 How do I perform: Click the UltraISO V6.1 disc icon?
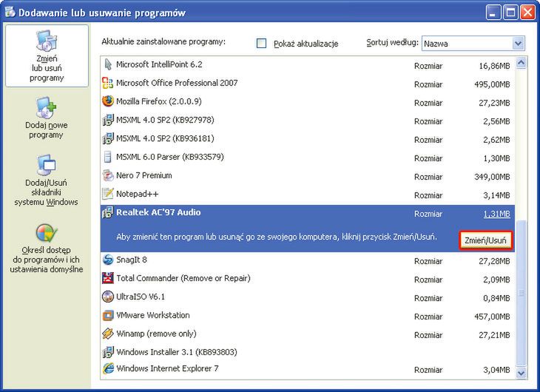pos(108,297)
